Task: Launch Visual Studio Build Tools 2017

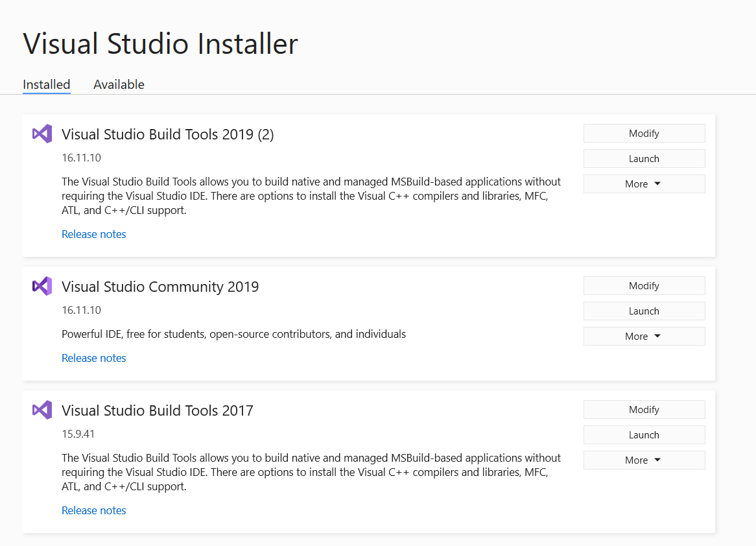Action: coord(644,434)
